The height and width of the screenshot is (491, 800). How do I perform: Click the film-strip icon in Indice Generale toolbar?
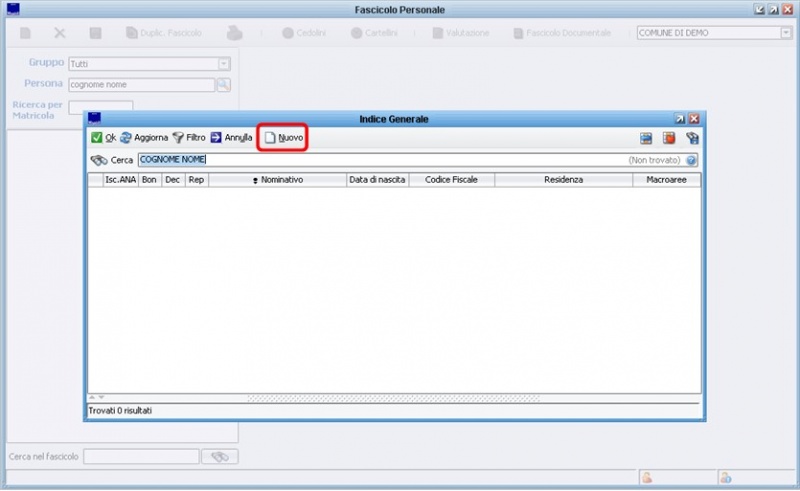tap(646, 138)
